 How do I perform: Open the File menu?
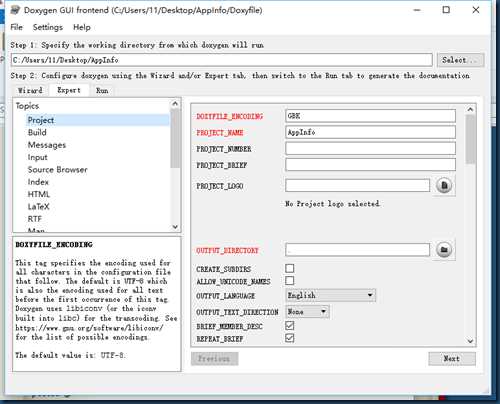16,27
